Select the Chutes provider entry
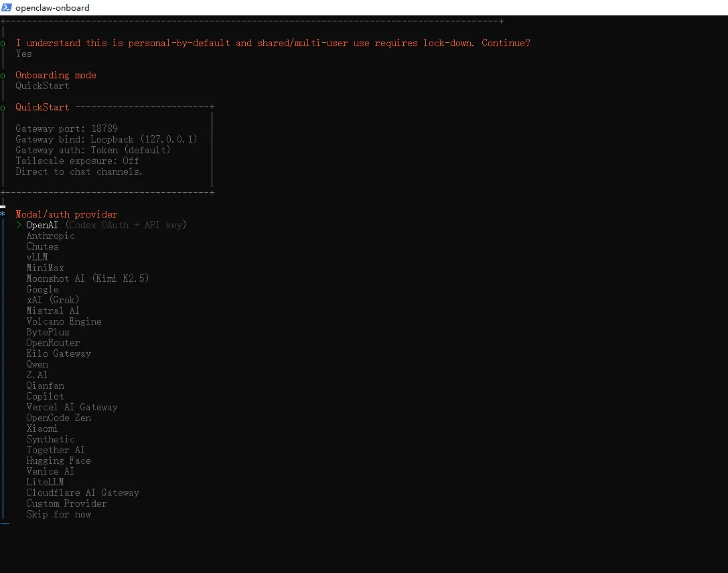Screen dimensions: 728x573 tap(42, 246)
